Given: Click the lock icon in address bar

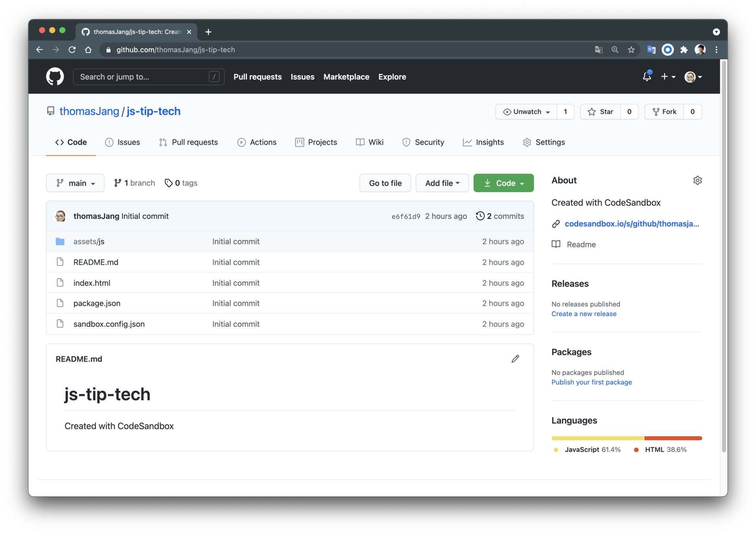Looking at the screenshot, I should (x=108, y=49).
